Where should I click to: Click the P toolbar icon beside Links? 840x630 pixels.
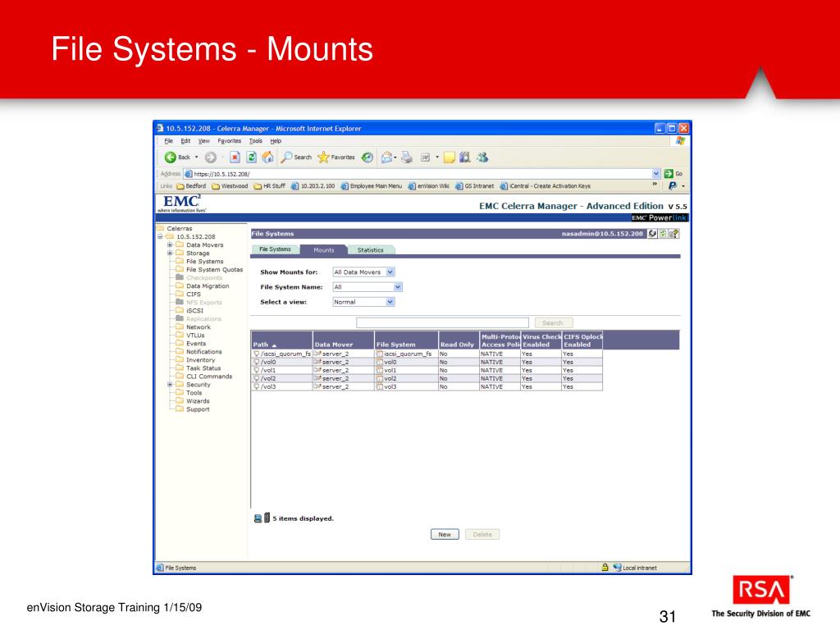point(673,186)
